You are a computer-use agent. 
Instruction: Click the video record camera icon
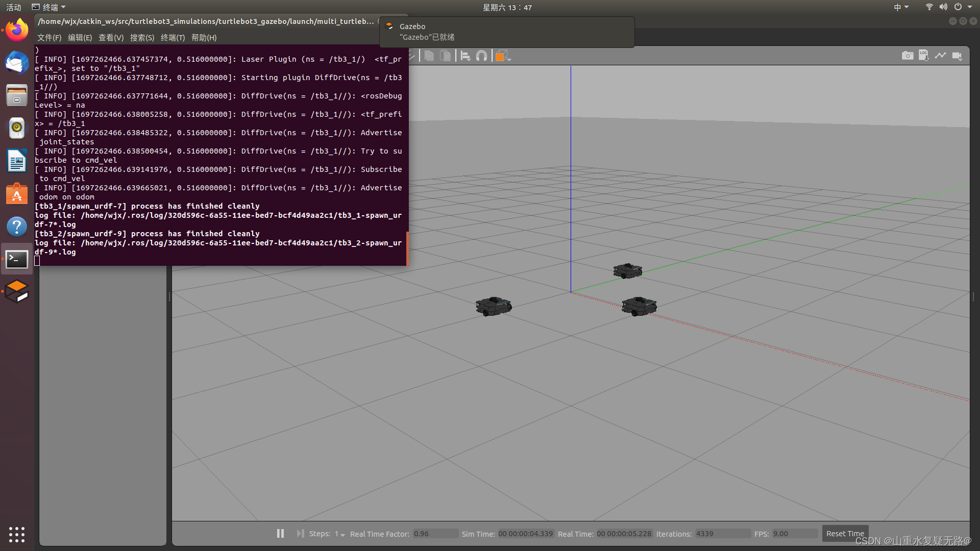[x=957, y=56]
